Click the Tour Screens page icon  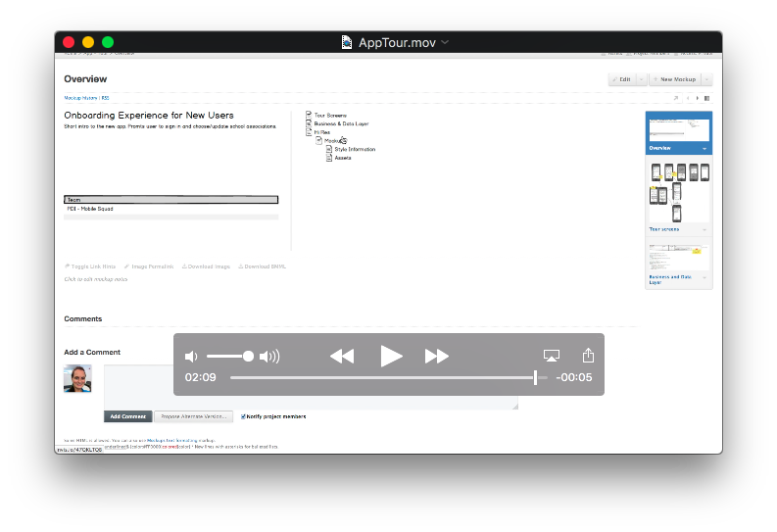click(309, 115)
